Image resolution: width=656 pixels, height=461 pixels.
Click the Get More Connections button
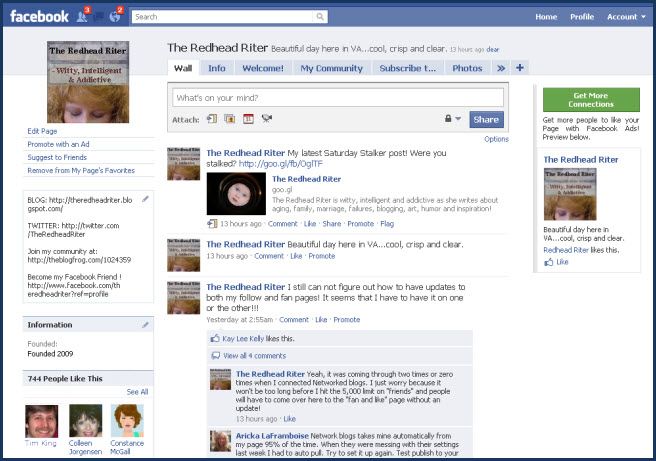coord(591,99)
